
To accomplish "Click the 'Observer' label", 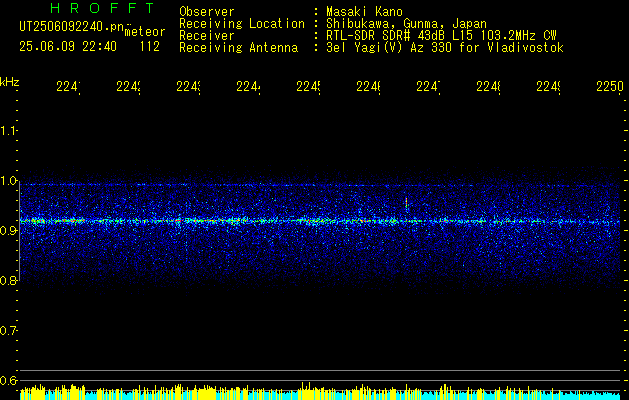I will tap(207, 12).
